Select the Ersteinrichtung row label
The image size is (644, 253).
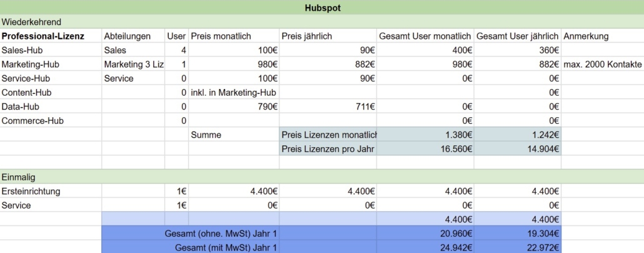pyautogui.click(x=31, y=191)
